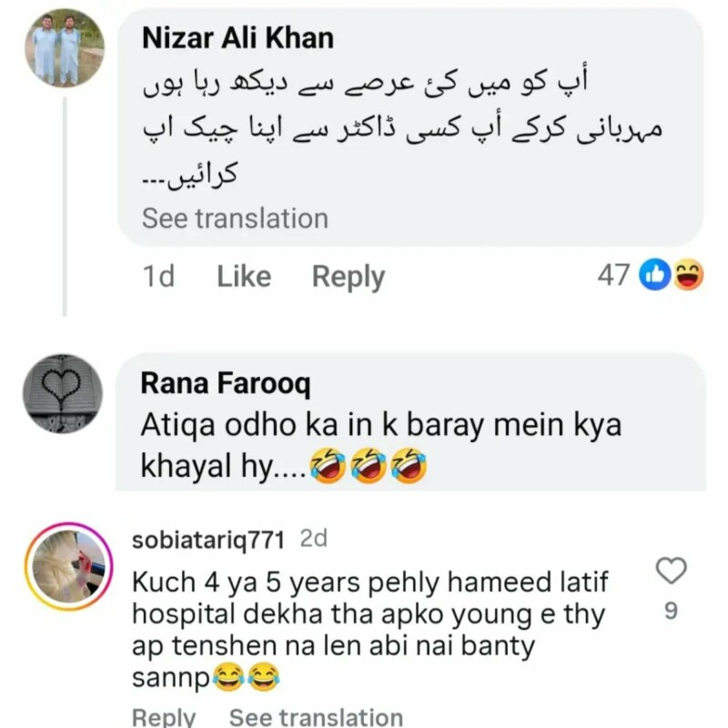
Task: Click the Rana Farooq name link
Action: pyautogui.click(x=225, y=384)
